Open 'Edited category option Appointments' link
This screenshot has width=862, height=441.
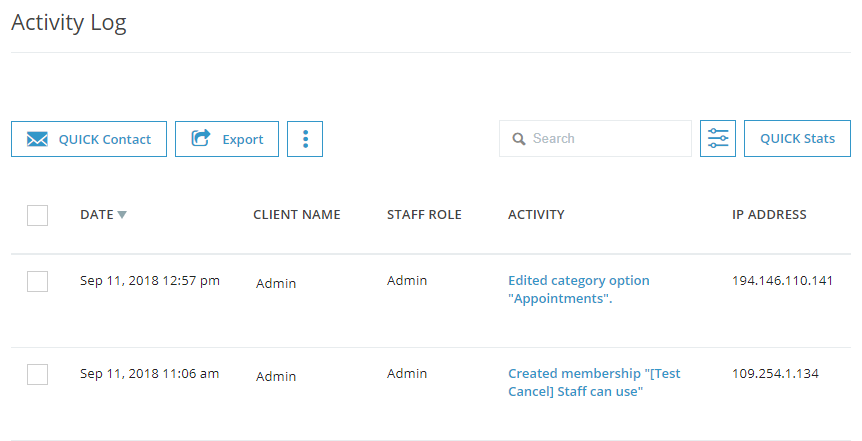pos(579,289)
